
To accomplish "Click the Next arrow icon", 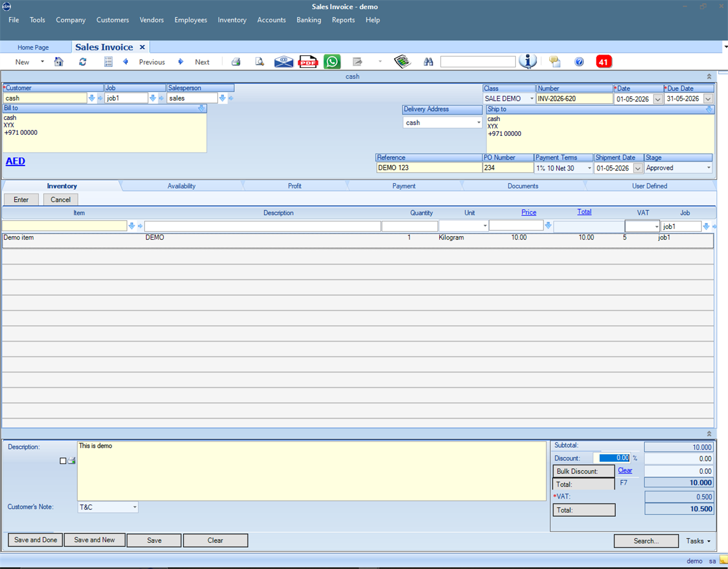I will point(181,62).
